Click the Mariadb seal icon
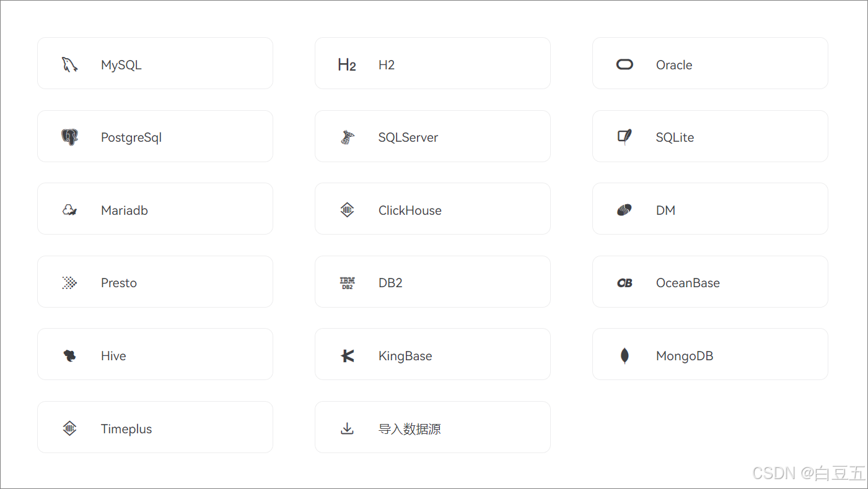This screenshot has height=489, width=868. 69,210
